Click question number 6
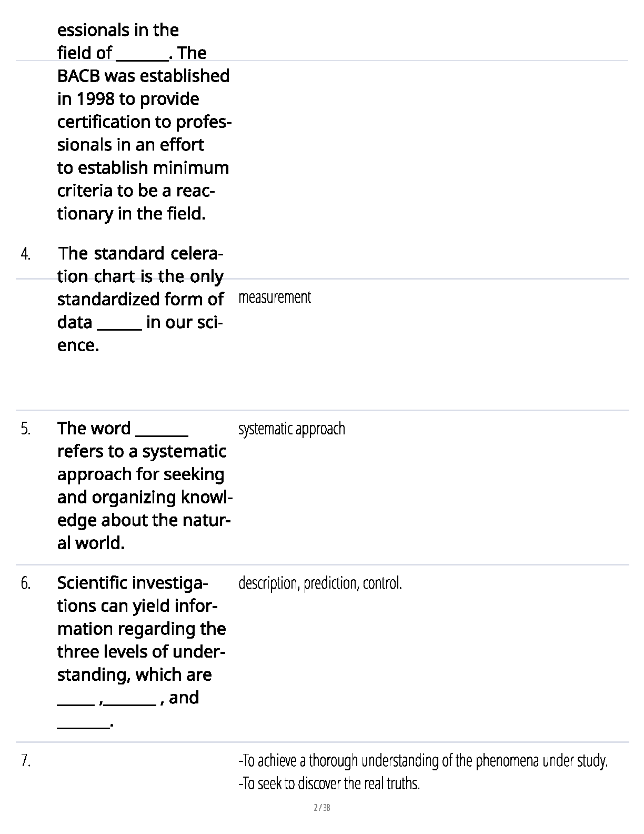Screen dimensions: 644x834 (25, 583)
